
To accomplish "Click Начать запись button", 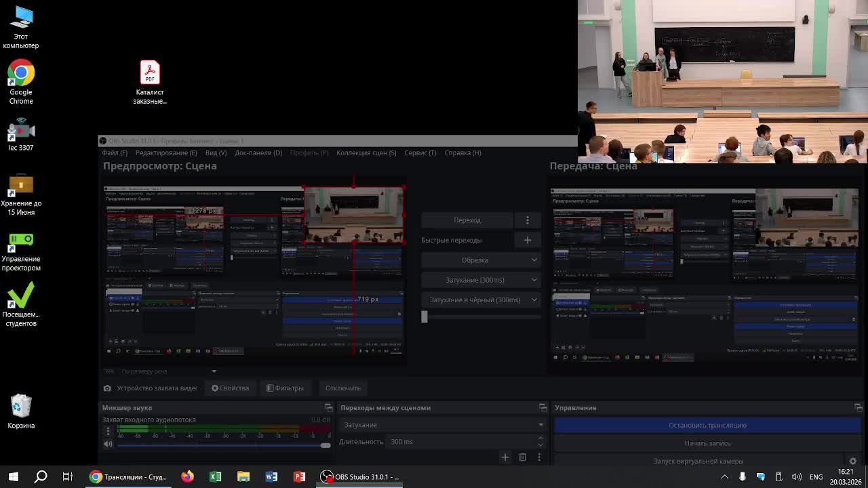I will tap(707, 443).
